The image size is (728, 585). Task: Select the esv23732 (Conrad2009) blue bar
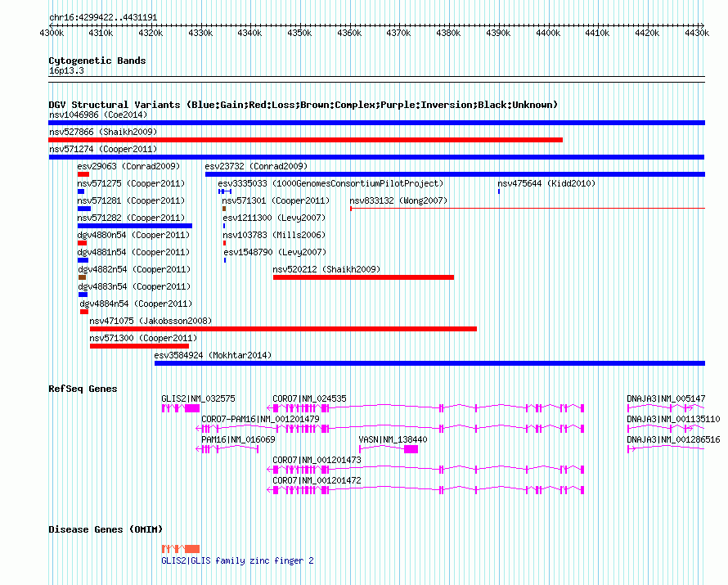[455, 174]
